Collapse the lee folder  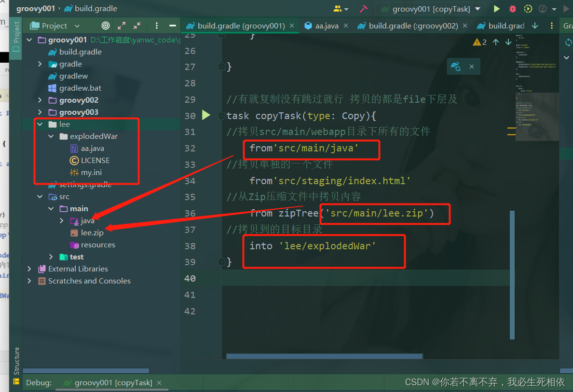click(x=40, y=124)
